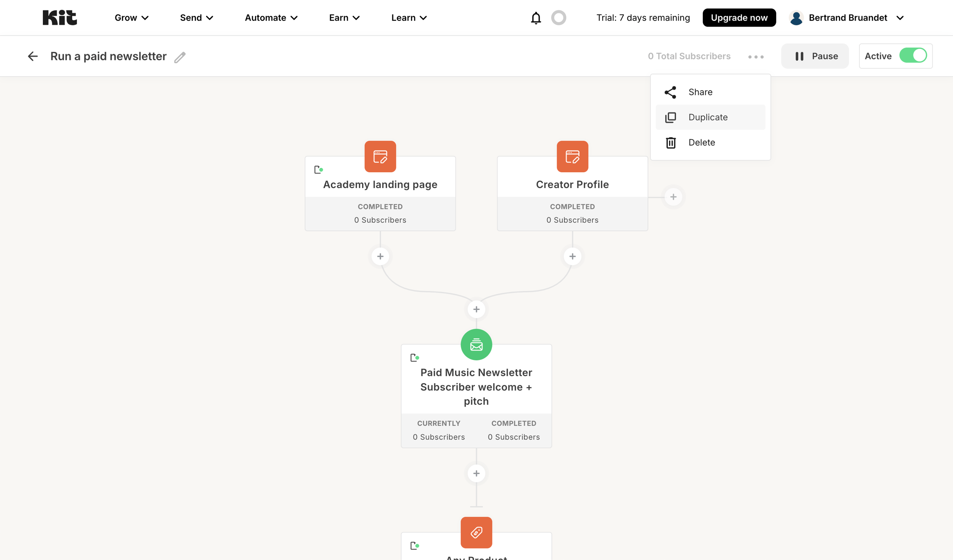The height and width of the screenshot is (560, 953).
Task: Click the Duplicate copy icon
Action: pos(670,117)
